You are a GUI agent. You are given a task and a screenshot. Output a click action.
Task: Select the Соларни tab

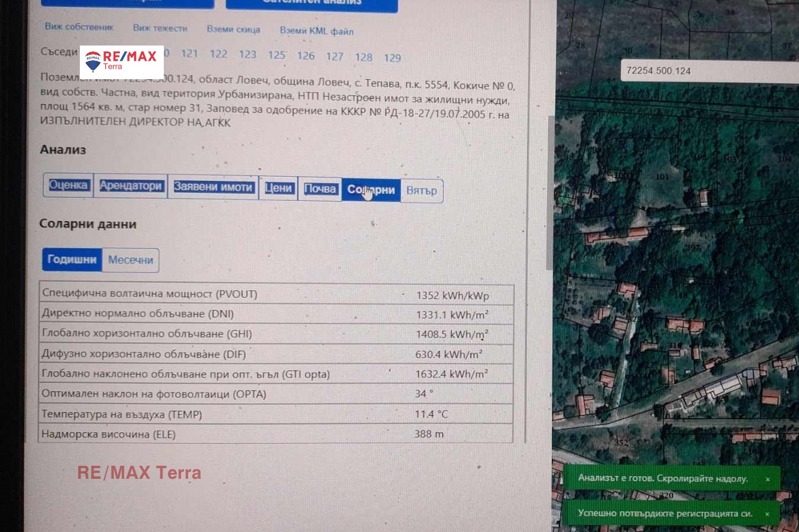pyautogui.click(x=371, y=190)
